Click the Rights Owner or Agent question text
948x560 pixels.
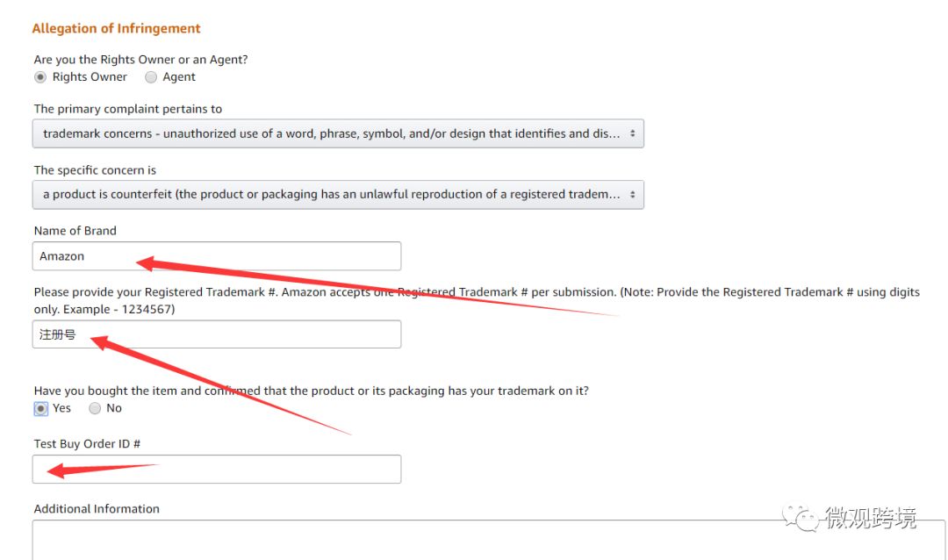click(140, 60)
